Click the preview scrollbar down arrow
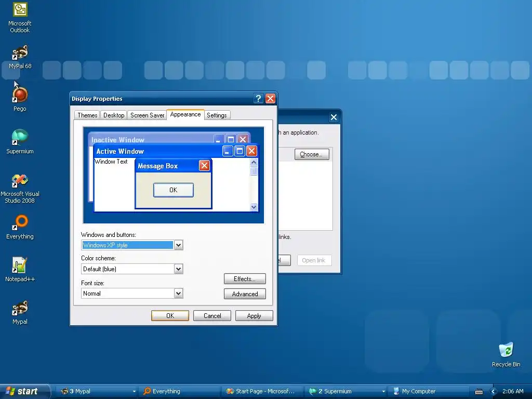This screenshot has width=532, height=399. point(254,207)
